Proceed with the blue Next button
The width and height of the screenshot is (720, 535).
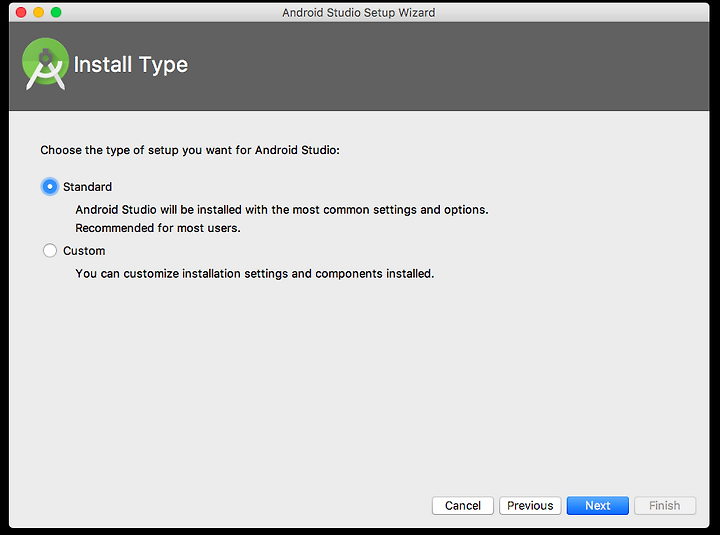tap(597, 506)
